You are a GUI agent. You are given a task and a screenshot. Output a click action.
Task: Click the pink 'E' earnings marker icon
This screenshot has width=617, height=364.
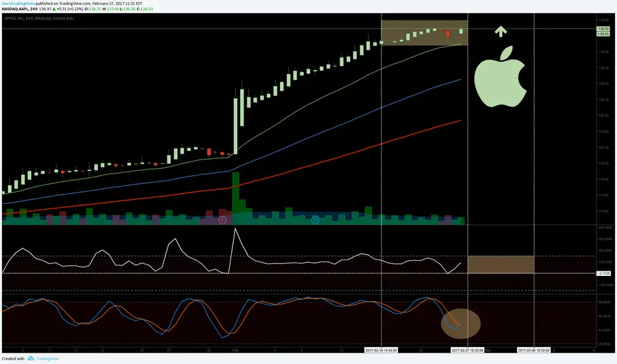pos(222,220)
